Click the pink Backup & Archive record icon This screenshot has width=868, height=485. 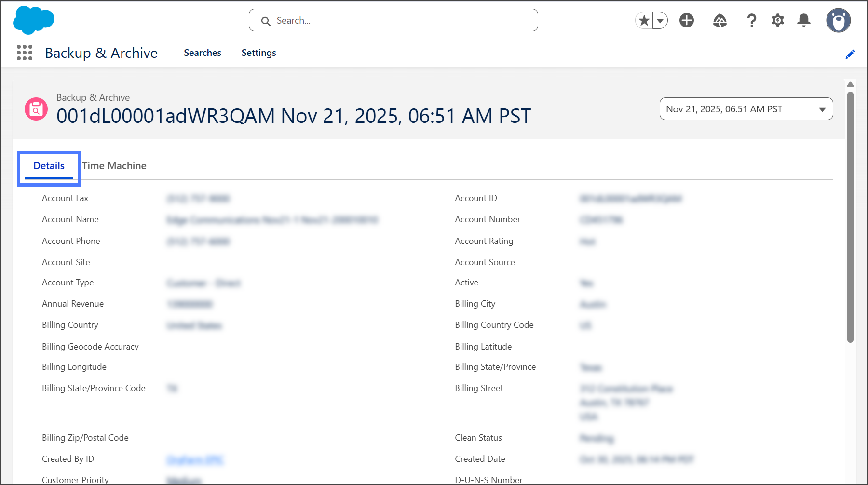pyautogui.click(x=36, y=109)
